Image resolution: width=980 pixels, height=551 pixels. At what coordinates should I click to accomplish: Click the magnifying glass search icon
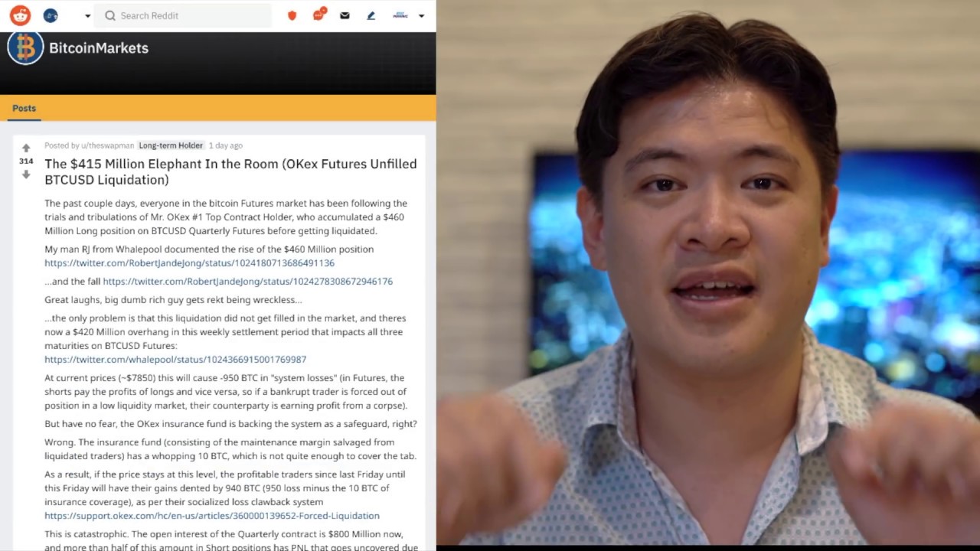tap(110, 15)
